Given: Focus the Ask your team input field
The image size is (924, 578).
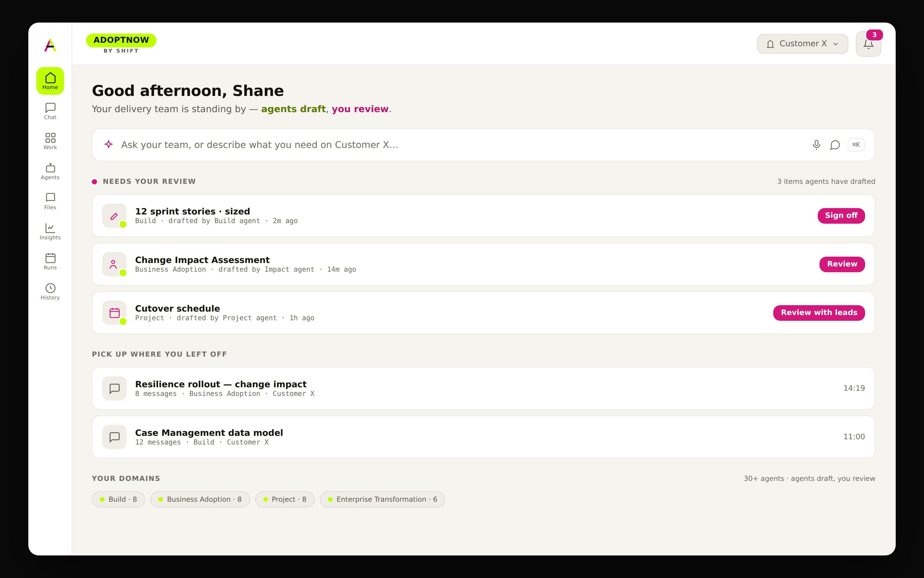Looking at the screenshot, I should click(483, 145).
